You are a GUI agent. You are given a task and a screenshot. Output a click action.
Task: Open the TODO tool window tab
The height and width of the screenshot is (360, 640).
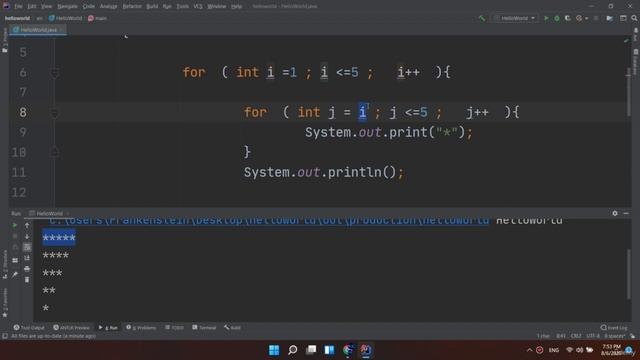(x=174, y=327)
